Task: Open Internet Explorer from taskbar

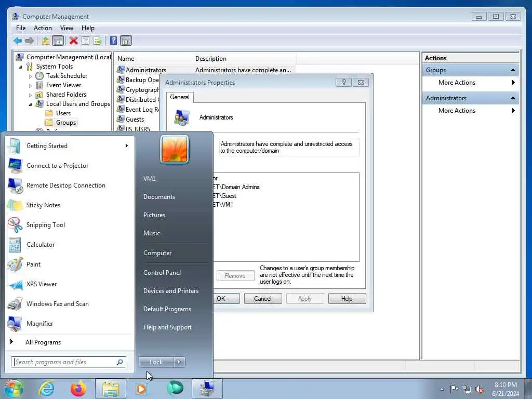Action: [x=46, y=389]
